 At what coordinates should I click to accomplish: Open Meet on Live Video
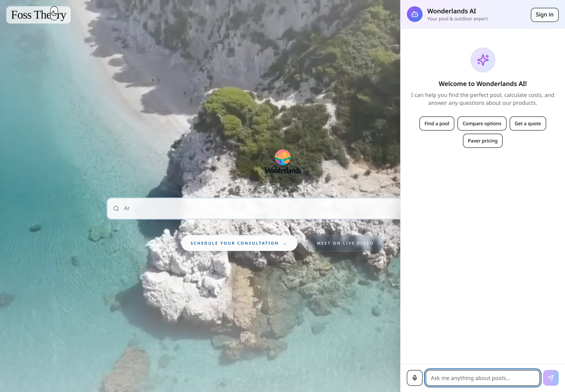click(345, 243)
